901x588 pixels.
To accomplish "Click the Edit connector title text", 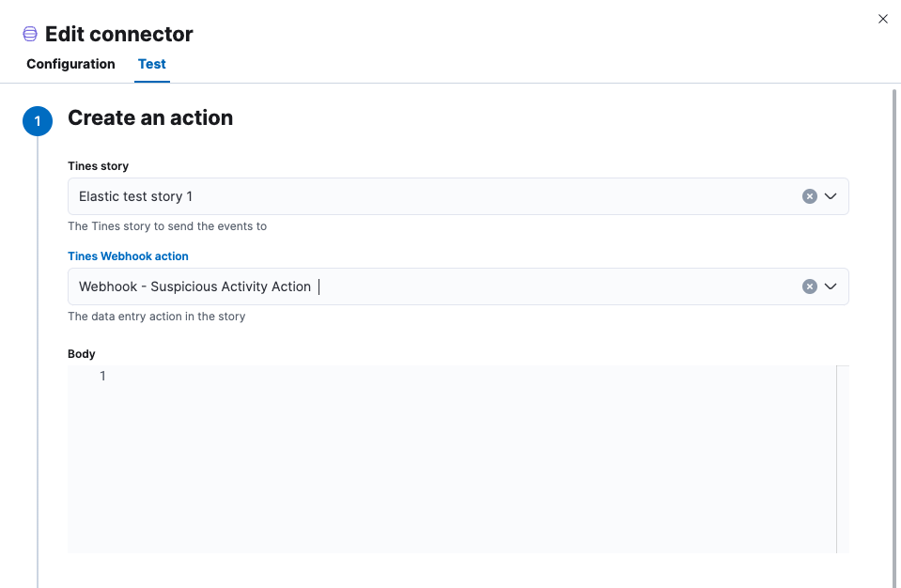I will pos(118,35).
